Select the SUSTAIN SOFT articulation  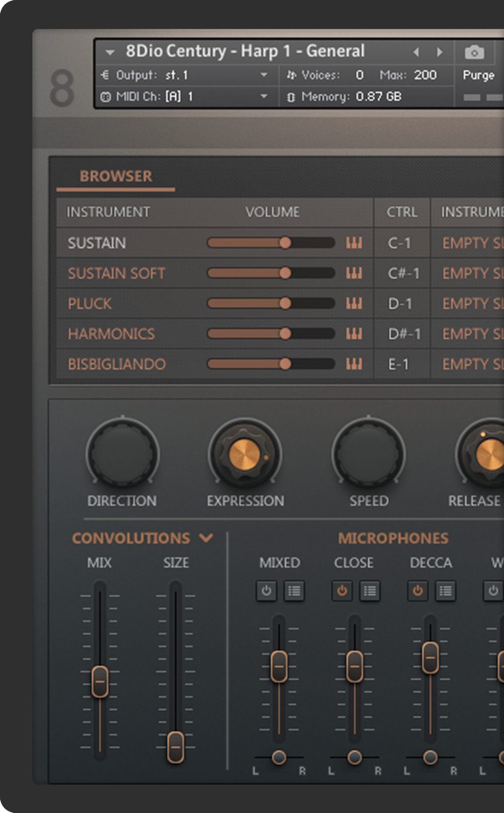pyautogui.click(x=116, y=273)
